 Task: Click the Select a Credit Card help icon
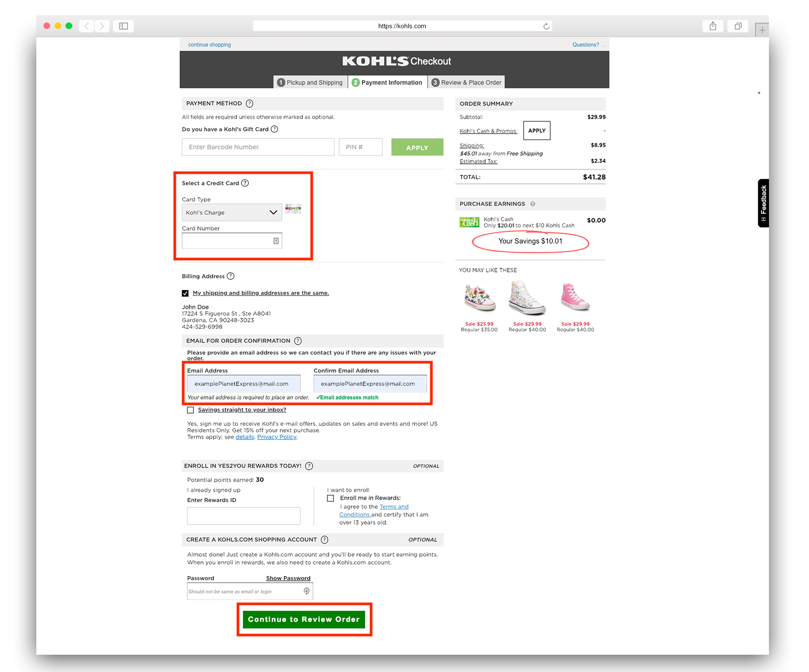coord(245,183)
